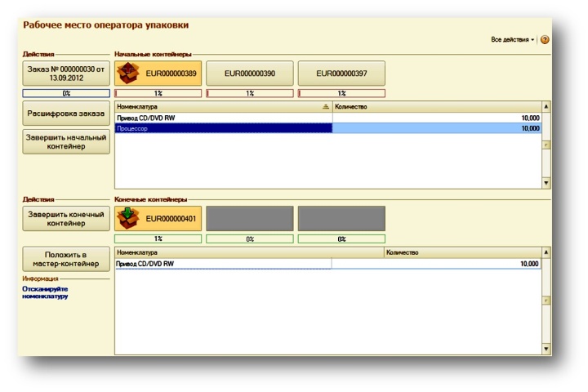The image size is (588, 392).
Task: Select Привод CD/DVD RW row in upper table
Action: point(328,118)
